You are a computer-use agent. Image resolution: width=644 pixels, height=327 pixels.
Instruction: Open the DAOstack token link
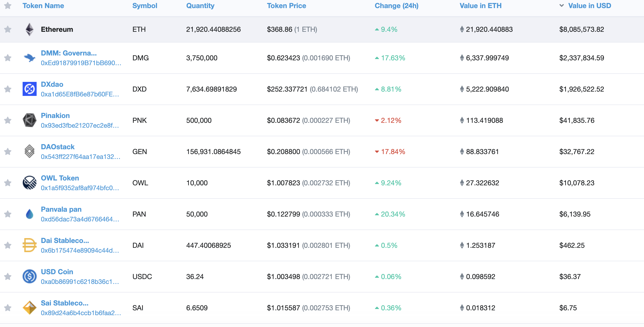point(58,147)
